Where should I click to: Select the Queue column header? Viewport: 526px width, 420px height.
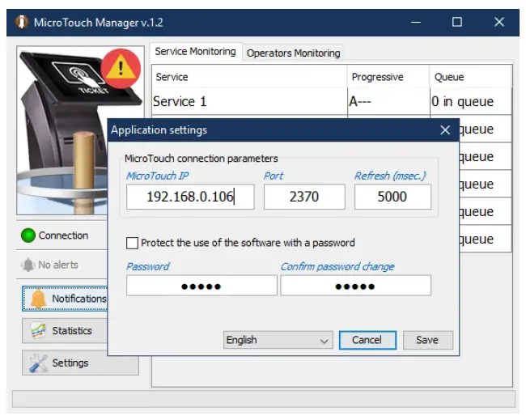point(471,77)
